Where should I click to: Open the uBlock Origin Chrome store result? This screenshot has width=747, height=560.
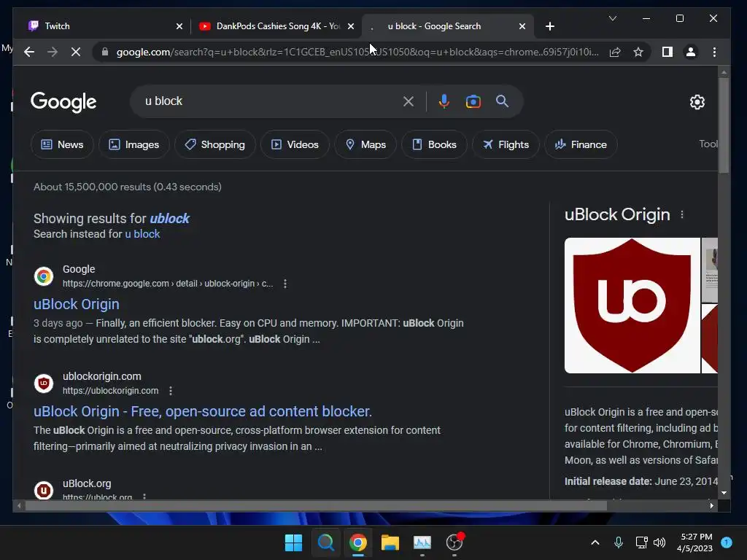tap(76, 304)
